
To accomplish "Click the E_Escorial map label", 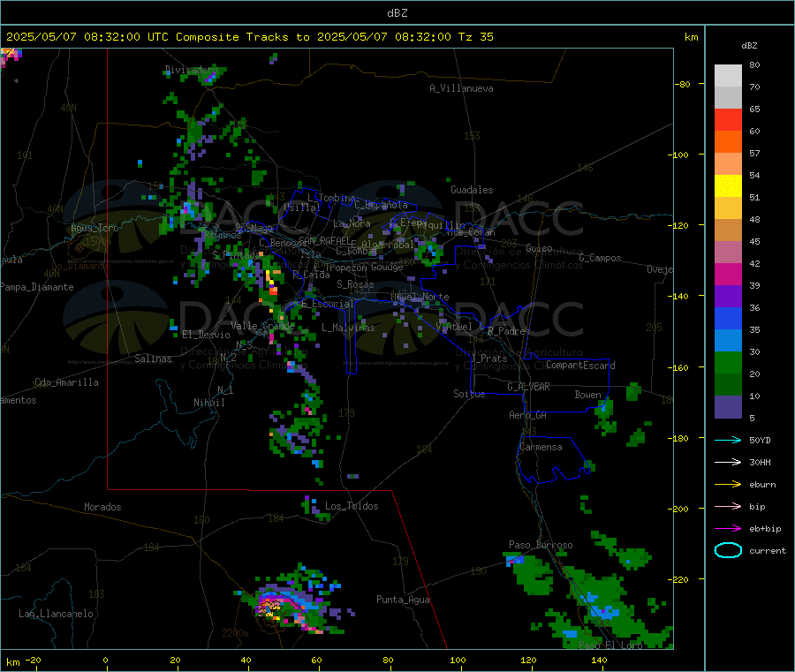I will 328,304.
